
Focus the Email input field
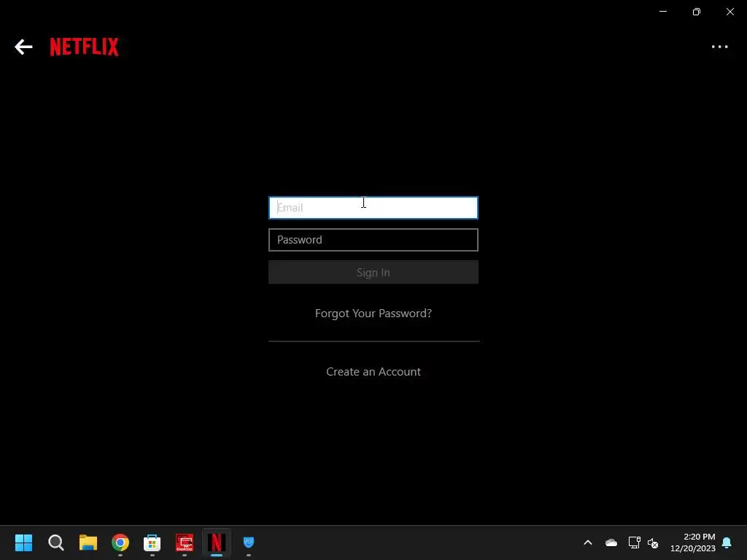[x=373, y=208]
